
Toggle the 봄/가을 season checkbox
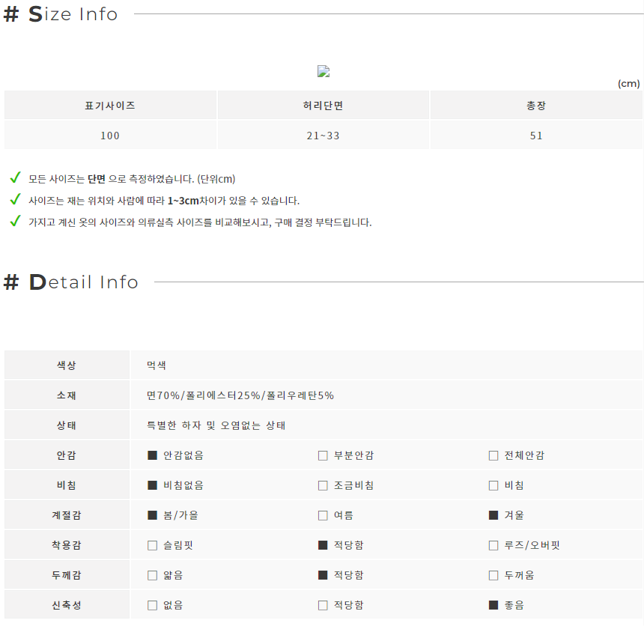152,515
